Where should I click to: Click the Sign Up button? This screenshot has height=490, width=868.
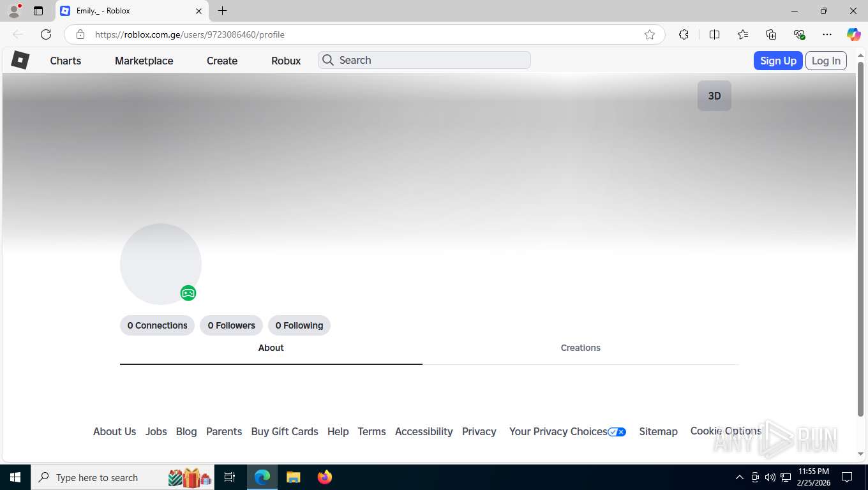tap(778, 61)
